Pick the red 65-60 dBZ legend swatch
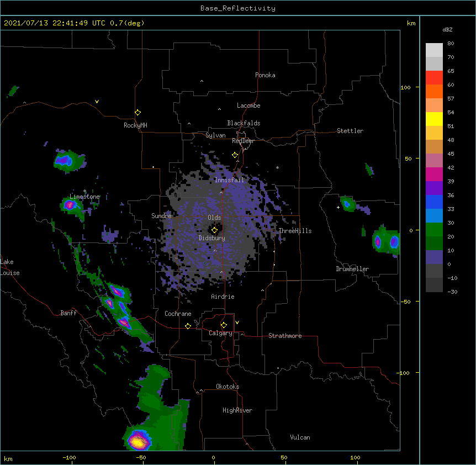The width and height of the screenshot is (476, 465). tap(434, 78)
